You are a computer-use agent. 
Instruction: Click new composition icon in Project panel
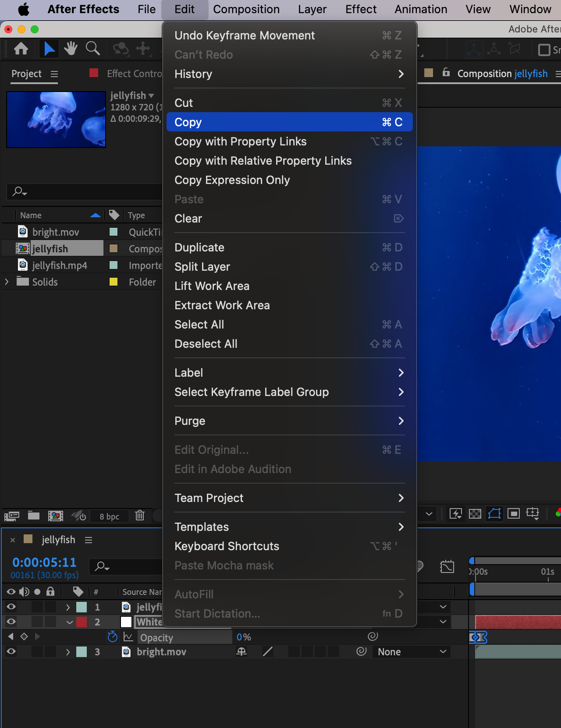[55, 516]
